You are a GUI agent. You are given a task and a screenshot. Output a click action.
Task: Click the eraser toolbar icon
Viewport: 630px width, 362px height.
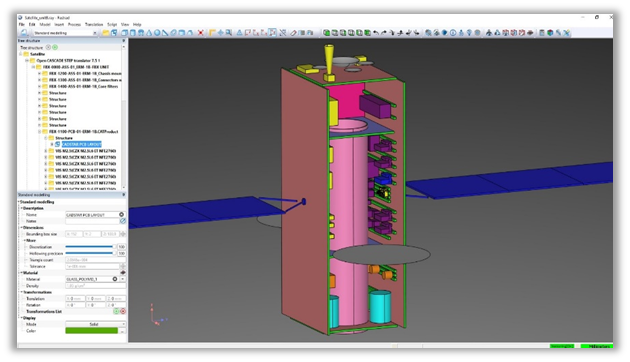pyautogui.click(x=294, y=33)
